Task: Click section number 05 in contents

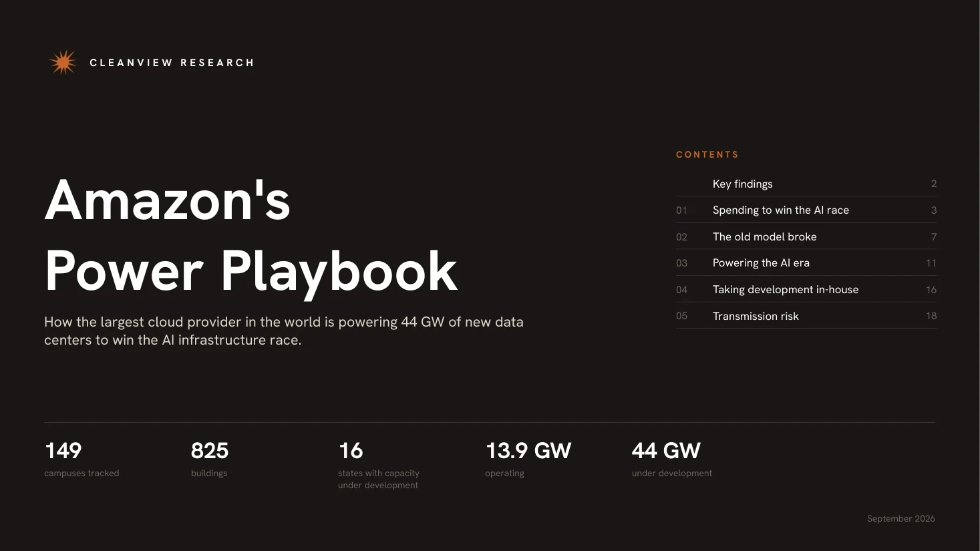Action: point(681,316)
